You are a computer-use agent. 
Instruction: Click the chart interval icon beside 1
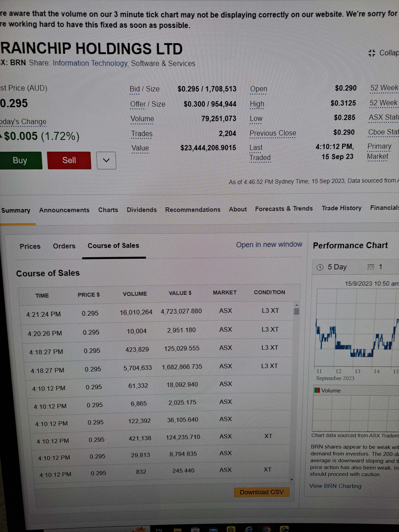click(x=371, y=267)
